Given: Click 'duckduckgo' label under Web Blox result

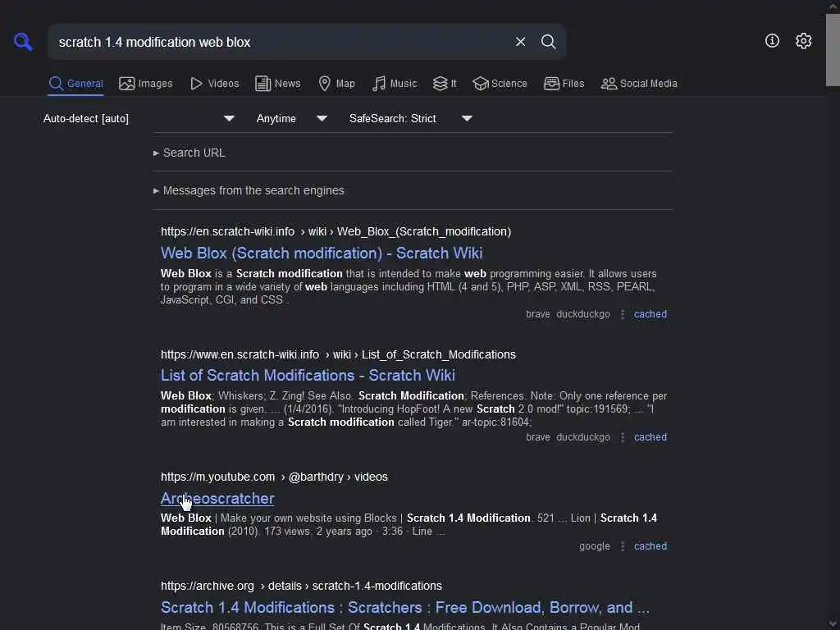Looking at the screenshot, I should (583, 314).
